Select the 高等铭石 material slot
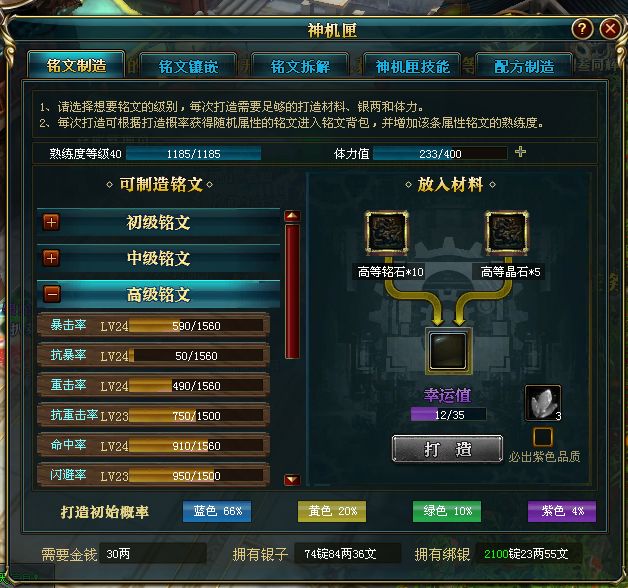This screenshot has height=588, width=628. pyautogui.click(x=387, y=233)
